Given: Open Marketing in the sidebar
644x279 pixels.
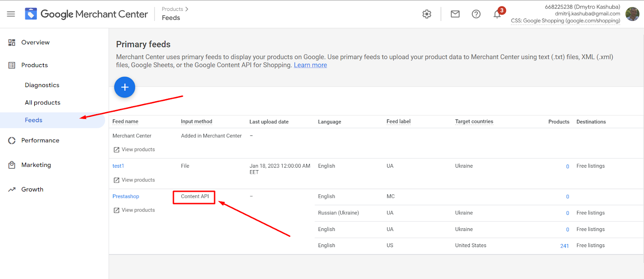Looking at the screenshot, I should [x=36, y=165].
